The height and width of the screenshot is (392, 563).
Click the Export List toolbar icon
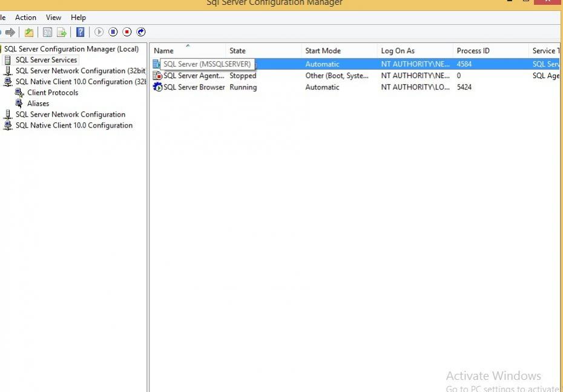pos(62,32)
